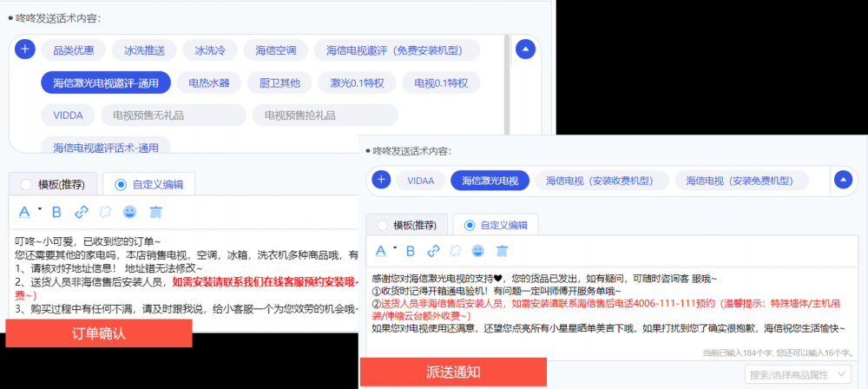Click text line 叮咚~小可爱，已收到您的订单~

click(x=88, y=241)
